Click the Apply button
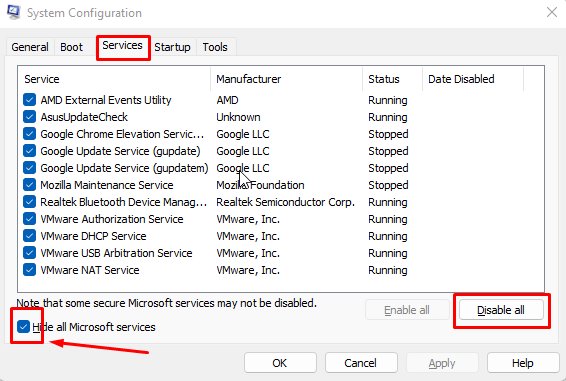The height and width of the screenshot is (381, 566). click(x=442, y=363)
